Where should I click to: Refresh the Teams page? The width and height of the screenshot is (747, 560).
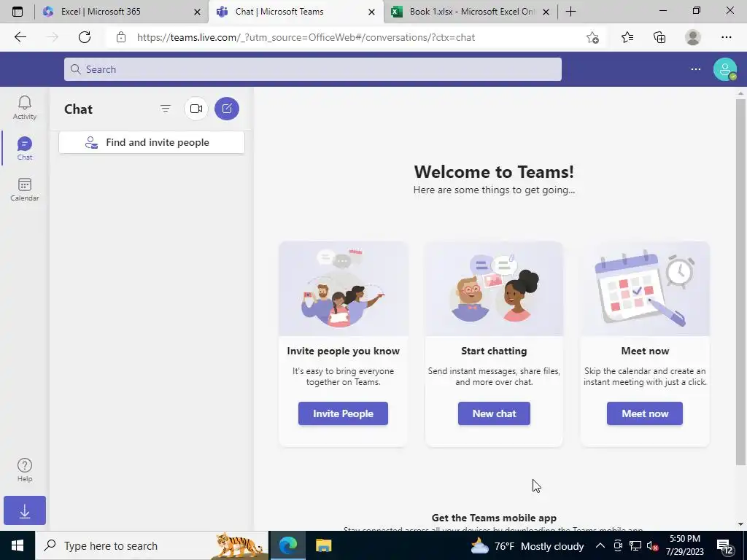click(x=85, y=37)
